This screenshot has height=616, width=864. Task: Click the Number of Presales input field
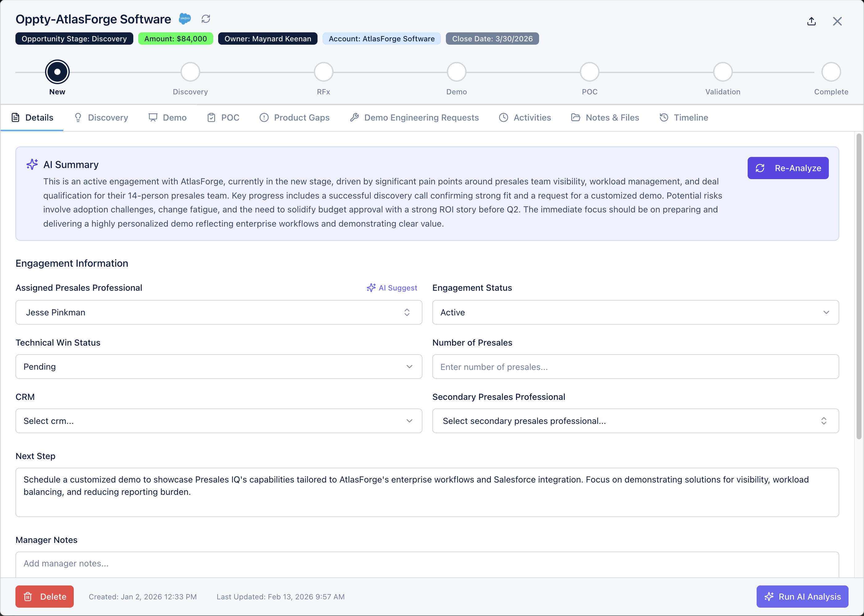pyautogui.click(x=635, y=366)
